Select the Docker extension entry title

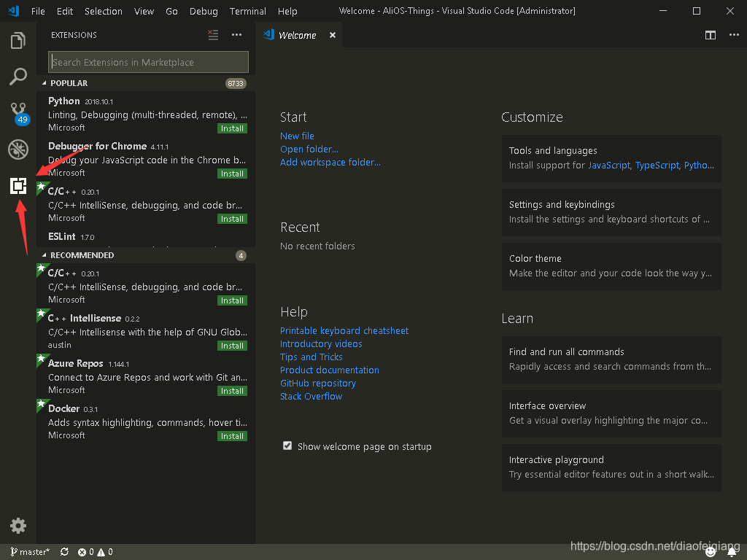[x=64, y=408]
